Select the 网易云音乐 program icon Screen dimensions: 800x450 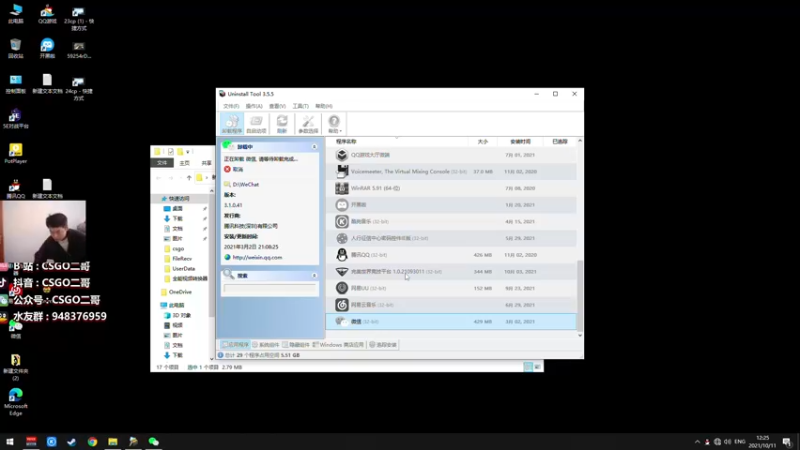(x=342, y=305)
